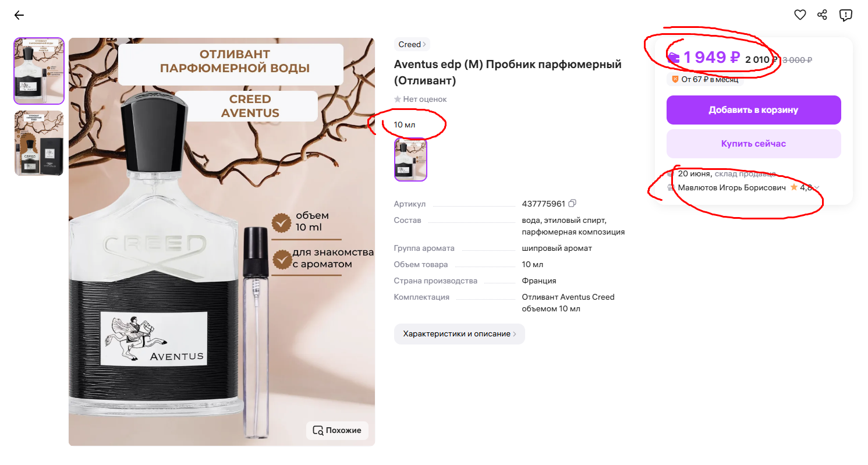This screenshot has width=868, height=465.
Task: Open the main Creed Aventus product image
Action: (222, 242)
